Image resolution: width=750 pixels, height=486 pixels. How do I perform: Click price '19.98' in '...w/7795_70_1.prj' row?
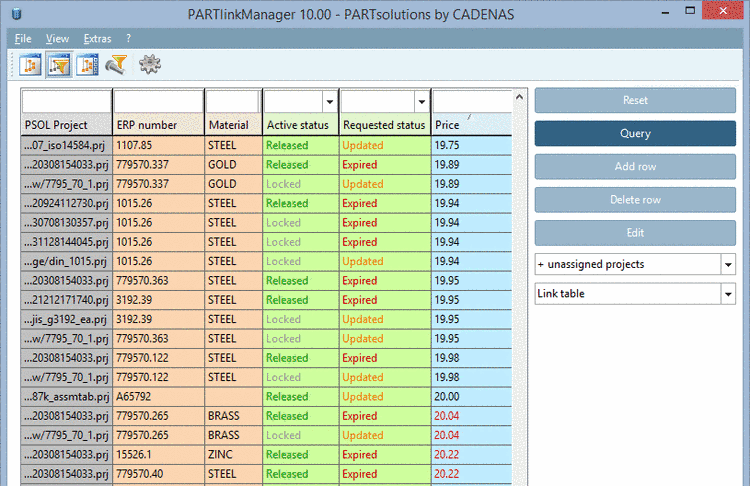(472, 377)
